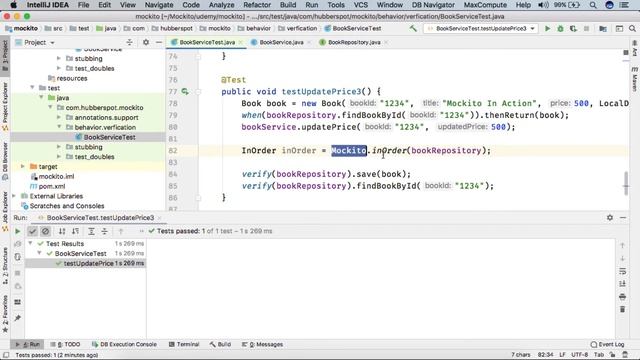Open the DB Navigator menu
640x360 pixels.
(433, 5)
